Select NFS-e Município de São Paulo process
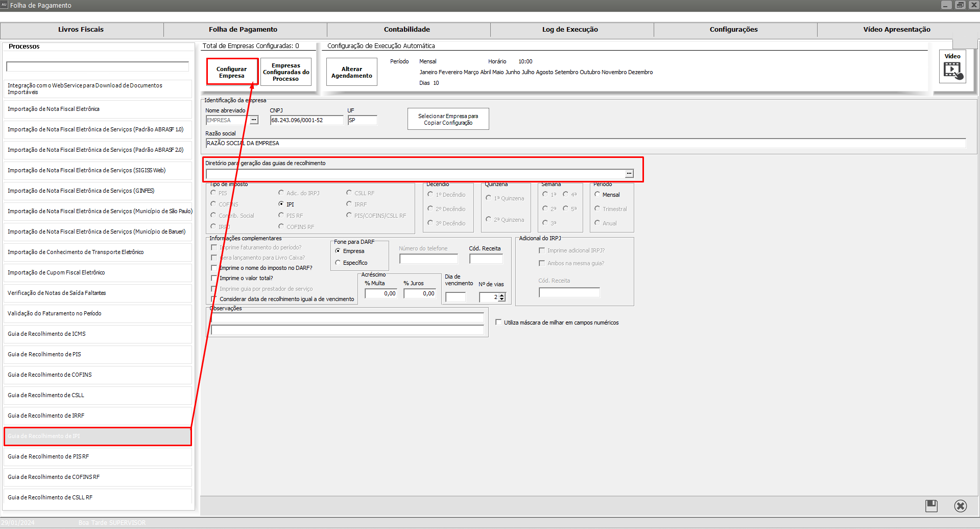Screen dimensions: 980x529 [x=98, y=211]
